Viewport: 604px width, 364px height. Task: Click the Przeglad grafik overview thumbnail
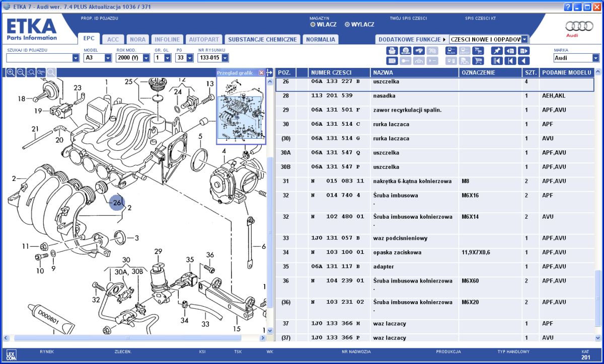[241, 110]
